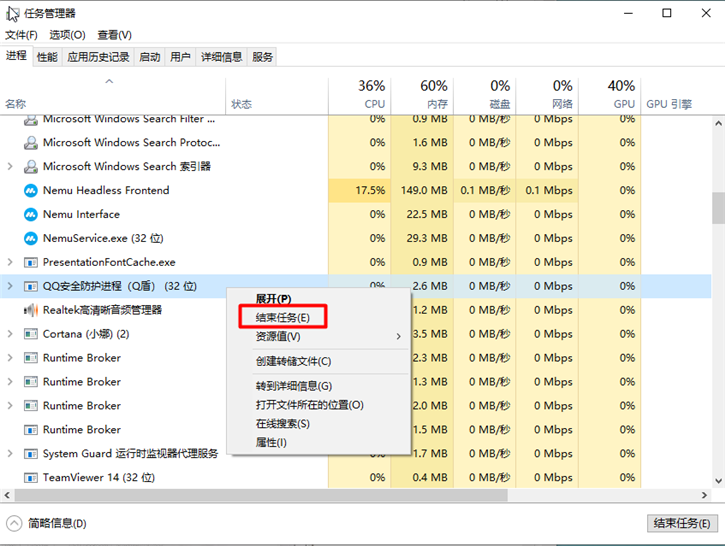Click the System Guard process icon
The height and width of the screenshot is (546, 725).
point(31,454)
